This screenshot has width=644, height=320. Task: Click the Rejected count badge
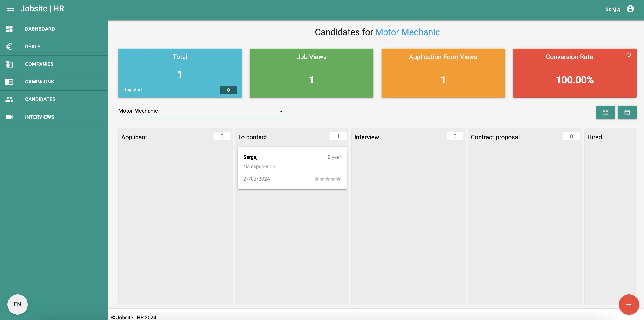[x=228, y=90]
